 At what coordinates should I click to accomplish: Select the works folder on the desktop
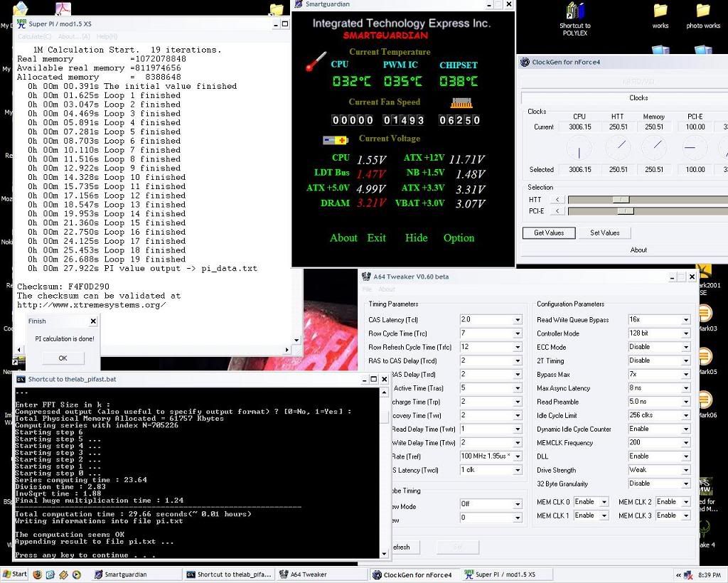click(x=660, y=16)
